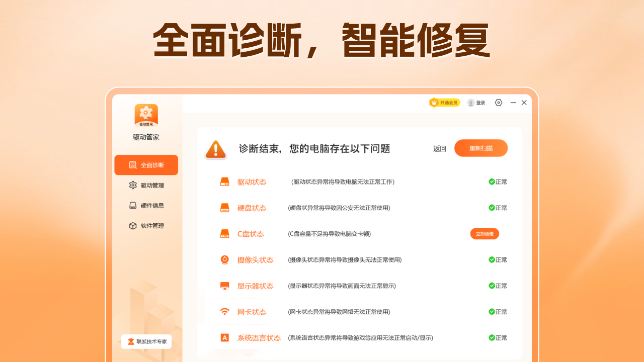Click the green check for 摄像头状态
The width and height of the screenshot is (644, 362).
point(492,259)
